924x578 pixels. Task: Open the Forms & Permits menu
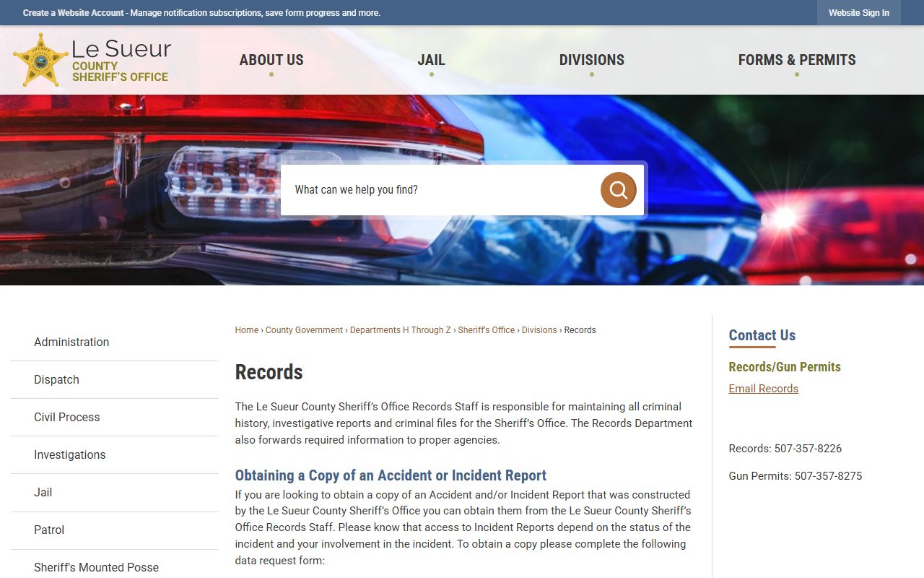click(x=797, y=60)
